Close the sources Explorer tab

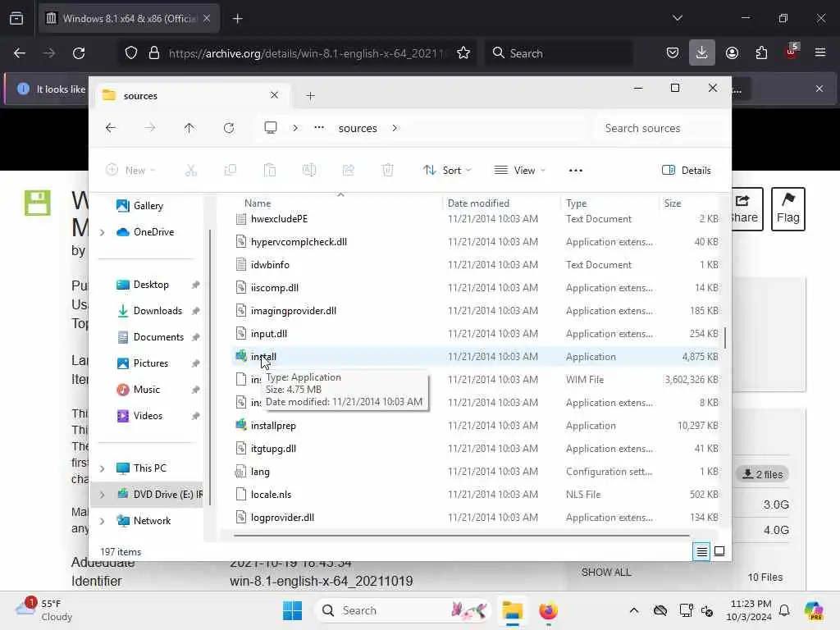tap(274, 95)
